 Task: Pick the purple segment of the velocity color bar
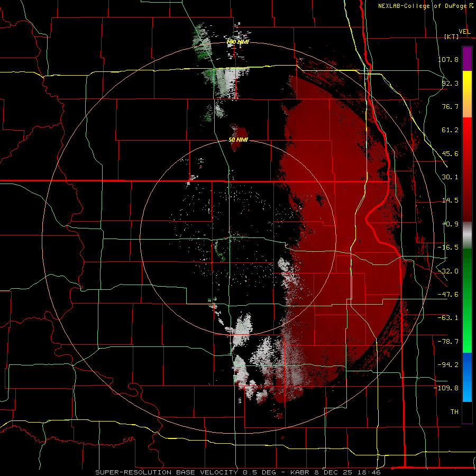click(467, 59)
